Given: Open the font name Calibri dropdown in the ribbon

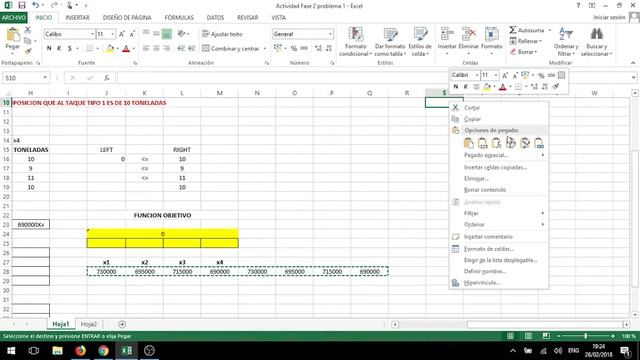Looking at the screenshot, I should coord(93,34).
